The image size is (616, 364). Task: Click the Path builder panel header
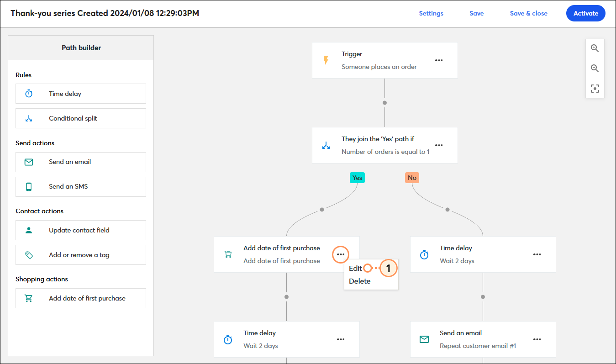coord(81,48)
